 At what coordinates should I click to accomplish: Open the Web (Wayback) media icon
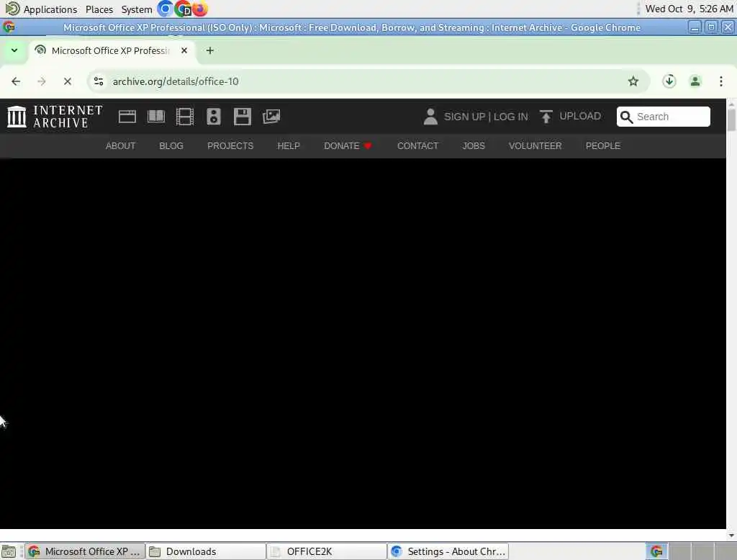coord(127,117)
